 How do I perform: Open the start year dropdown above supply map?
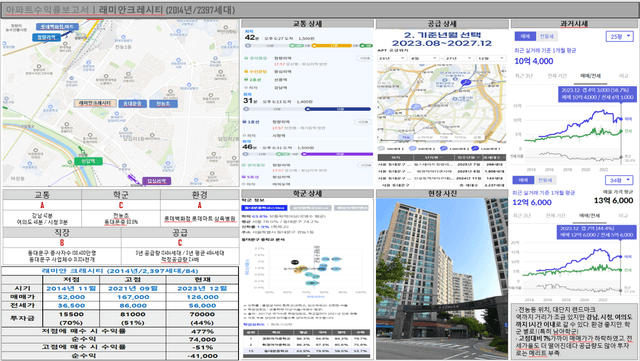pos(392,58)
